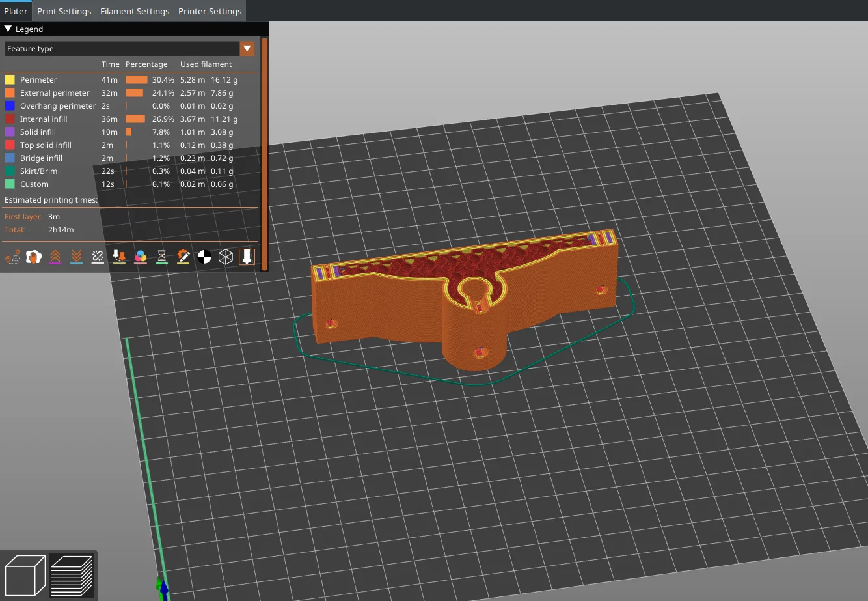Select the sliced orange model on bed
The image size is (868, 601).
click(464, 299)
